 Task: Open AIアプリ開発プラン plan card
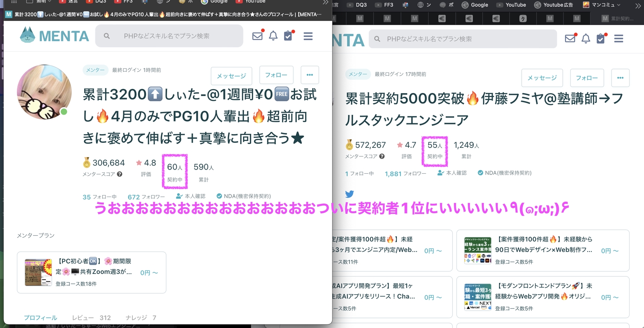click(x=392, y=297)
